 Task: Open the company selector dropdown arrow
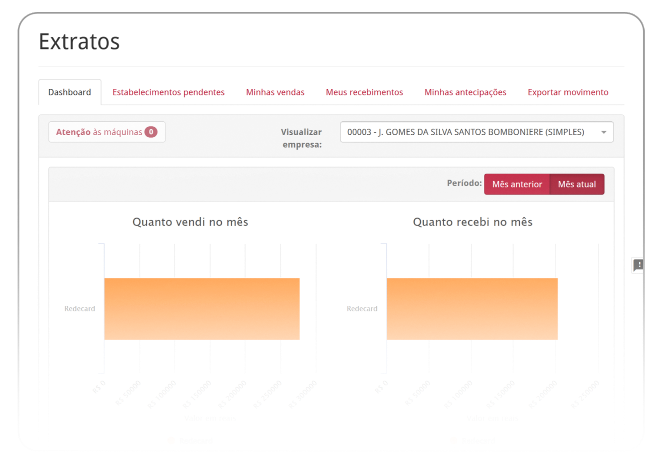pos(604,132)
